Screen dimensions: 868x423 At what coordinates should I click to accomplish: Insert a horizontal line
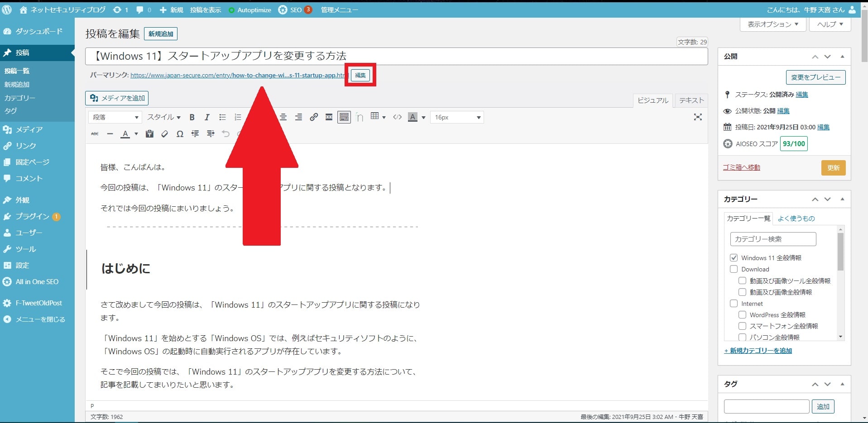(x=110, y=134)
